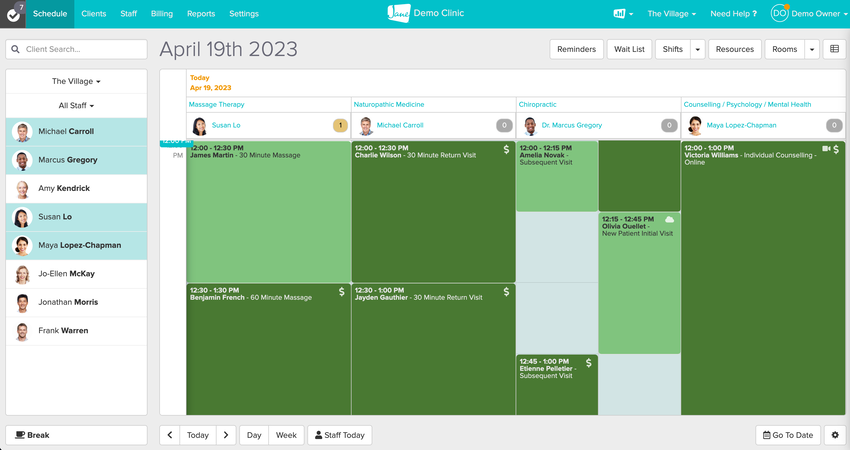Image resolution: width=850 pixels, height=450 pixels.
Task: Toggle Amy Kendrick in staff list
Action: click(x=76, y=188)
